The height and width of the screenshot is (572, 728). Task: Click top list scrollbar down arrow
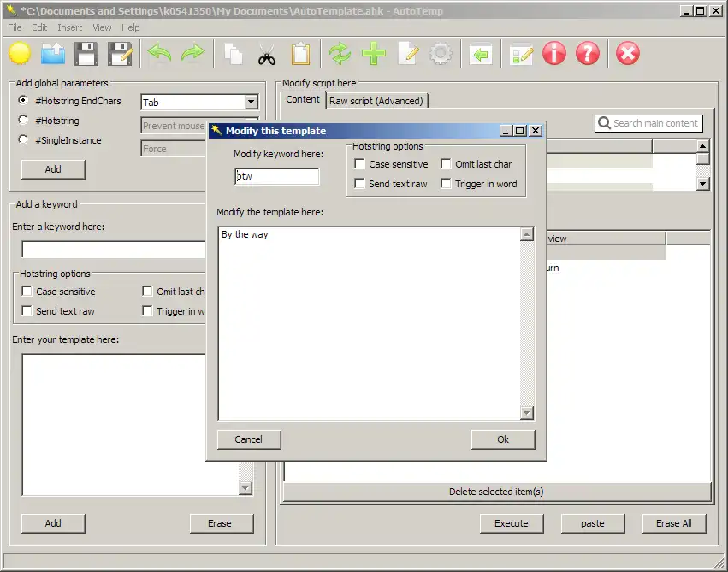[x=703, y=184]
